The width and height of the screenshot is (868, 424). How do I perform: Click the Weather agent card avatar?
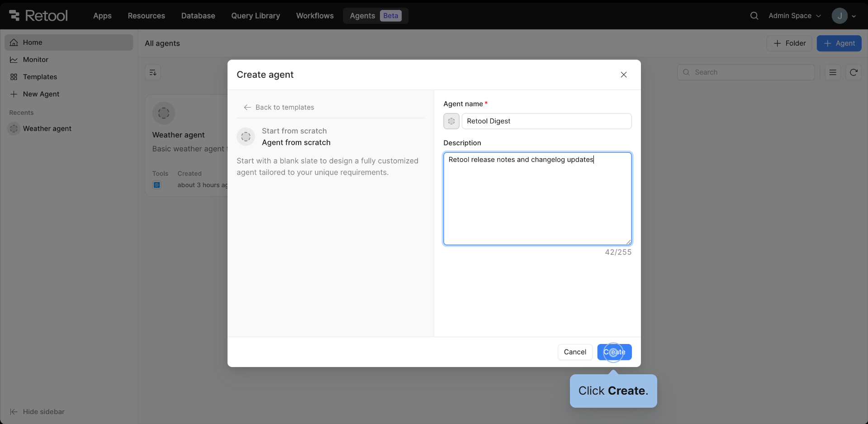[164, 113]
